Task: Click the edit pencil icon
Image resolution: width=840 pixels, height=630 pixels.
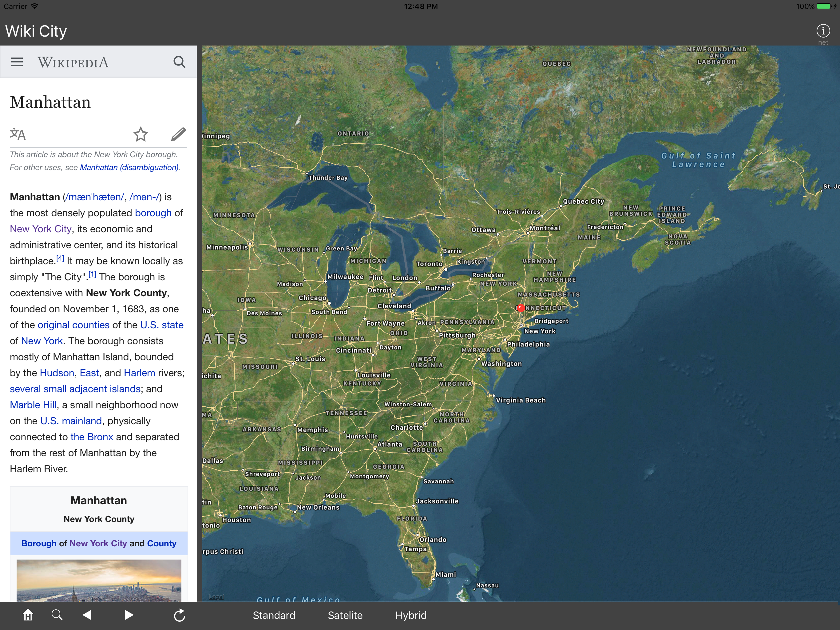Action: click(178, 134)
